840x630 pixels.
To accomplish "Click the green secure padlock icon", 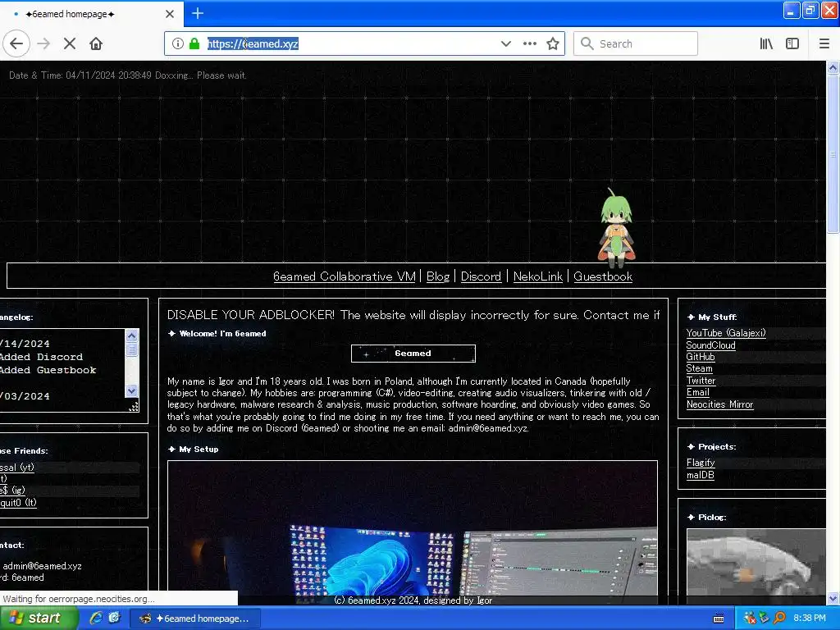I will click(194, 43).
